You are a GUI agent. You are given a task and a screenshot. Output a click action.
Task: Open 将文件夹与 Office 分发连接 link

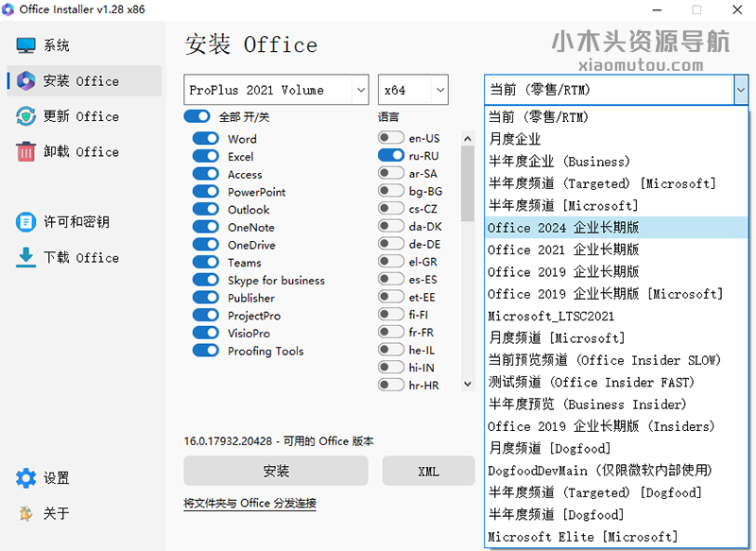(x=249, y=503)
